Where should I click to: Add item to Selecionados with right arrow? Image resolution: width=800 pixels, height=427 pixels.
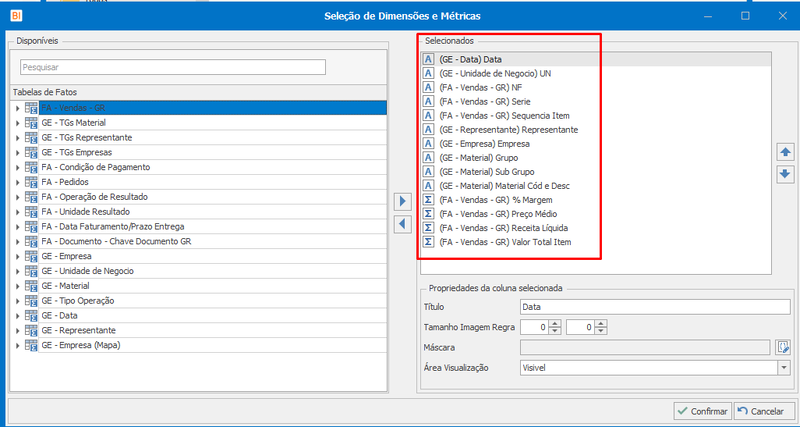403,202
